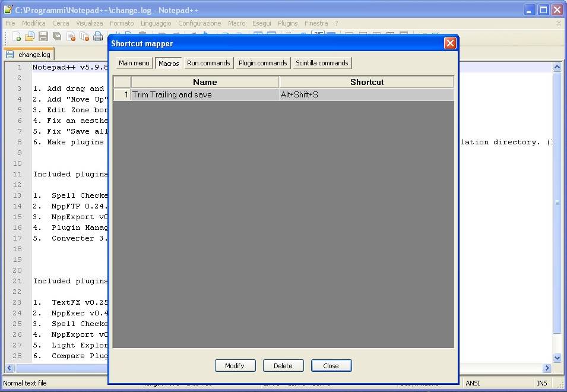This screenshot has height=392, width=567.
Task: Switch to the Main menu tab
Action: coord(134,63)
